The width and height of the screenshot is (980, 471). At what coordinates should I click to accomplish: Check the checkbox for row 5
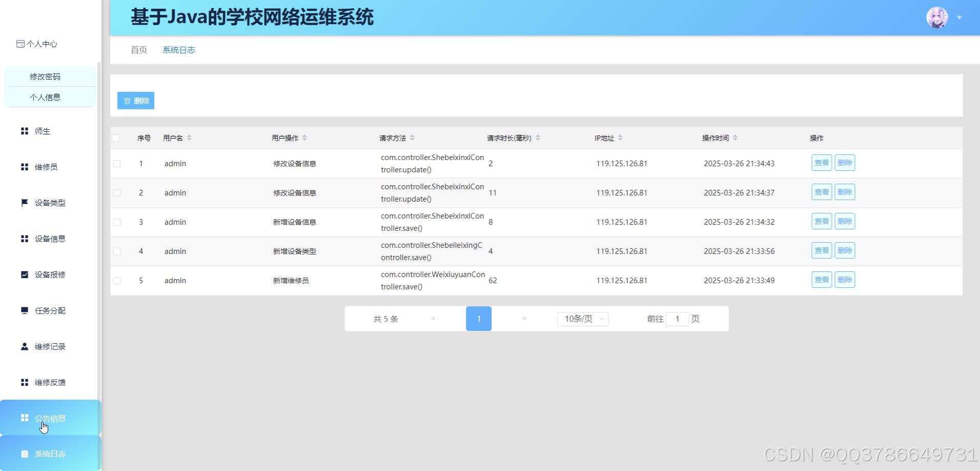click(x=117, y=280)
